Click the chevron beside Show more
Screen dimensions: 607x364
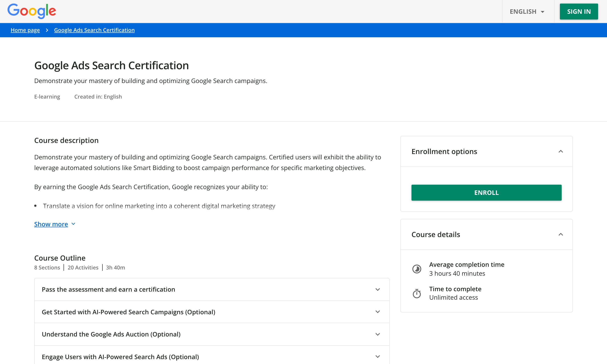coord(73,224)
